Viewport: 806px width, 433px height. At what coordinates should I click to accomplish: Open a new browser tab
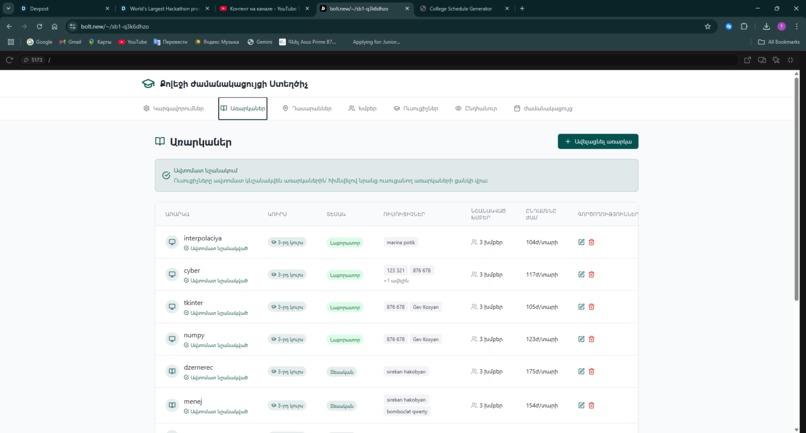click(x=522, y=8)
